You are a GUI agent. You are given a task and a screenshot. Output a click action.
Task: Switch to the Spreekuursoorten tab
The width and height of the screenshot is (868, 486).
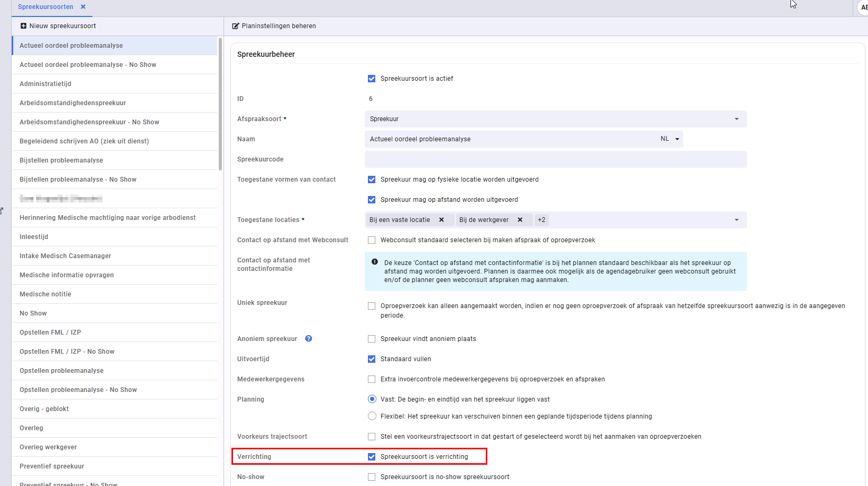[x=46, y=7]
